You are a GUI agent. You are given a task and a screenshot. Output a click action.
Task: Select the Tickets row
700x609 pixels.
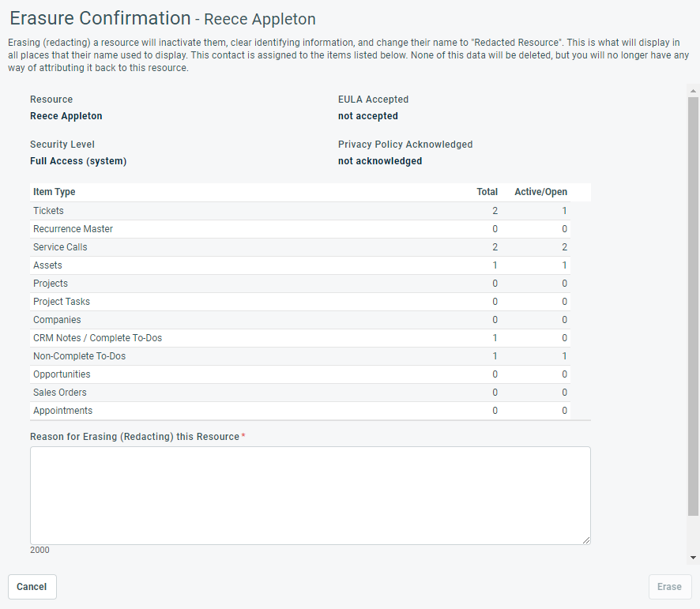pos(300,211)
